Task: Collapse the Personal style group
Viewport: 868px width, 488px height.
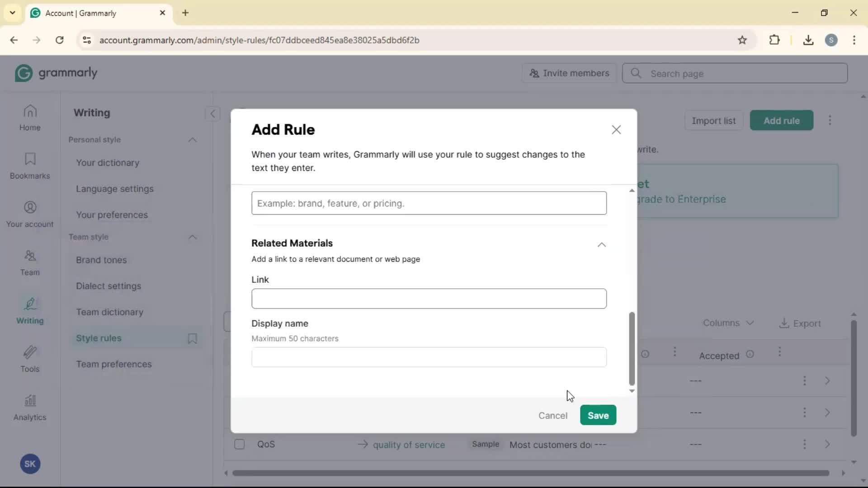Action: pyautogui.click(x=193, y=140)
